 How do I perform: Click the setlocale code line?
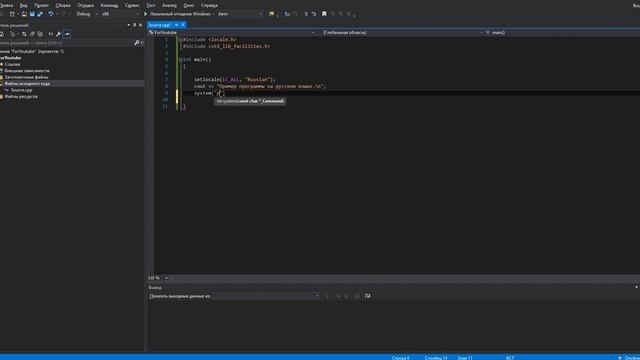(x=235, y=80)
